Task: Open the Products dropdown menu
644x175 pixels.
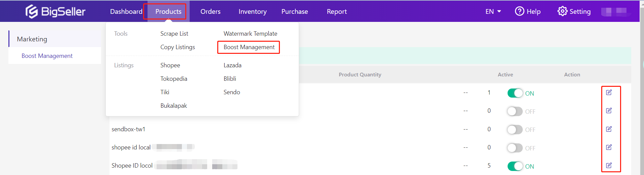Action: [168, 11]
